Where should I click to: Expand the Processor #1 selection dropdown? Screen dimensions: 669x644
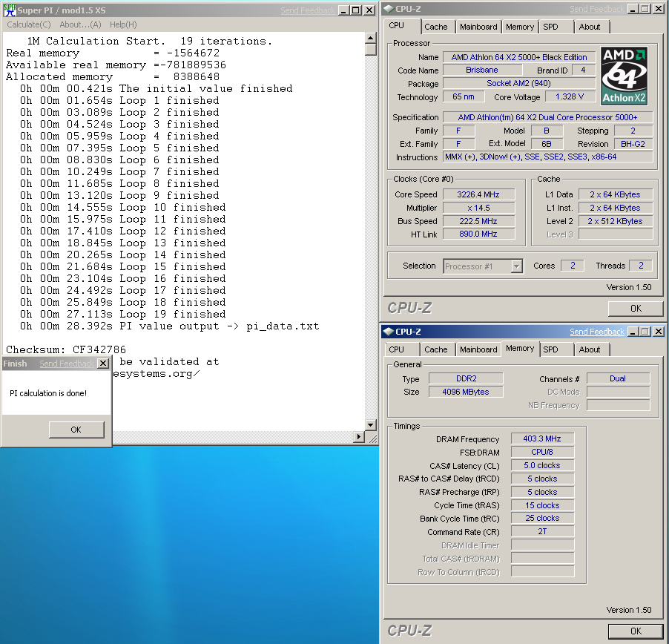(x=517, y=266)
